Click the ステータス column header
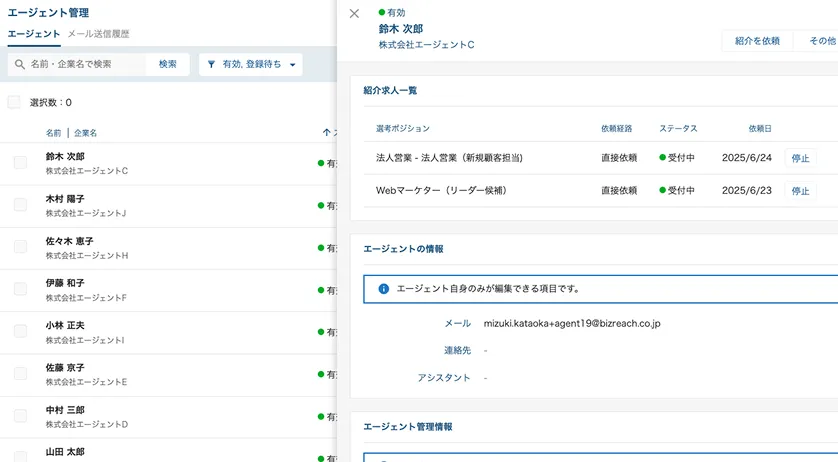838x462 pixels. [678, 128]
